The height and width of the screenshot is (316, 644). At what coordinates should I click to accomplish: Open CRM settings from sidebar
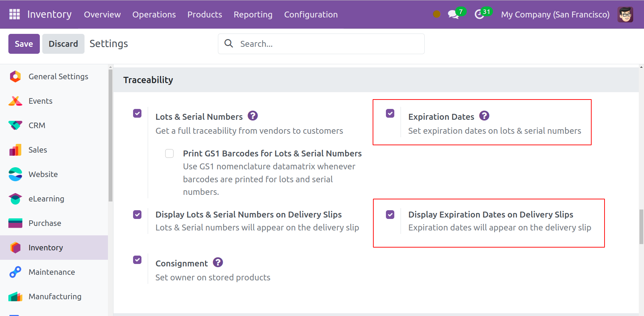tap(37, 125)
